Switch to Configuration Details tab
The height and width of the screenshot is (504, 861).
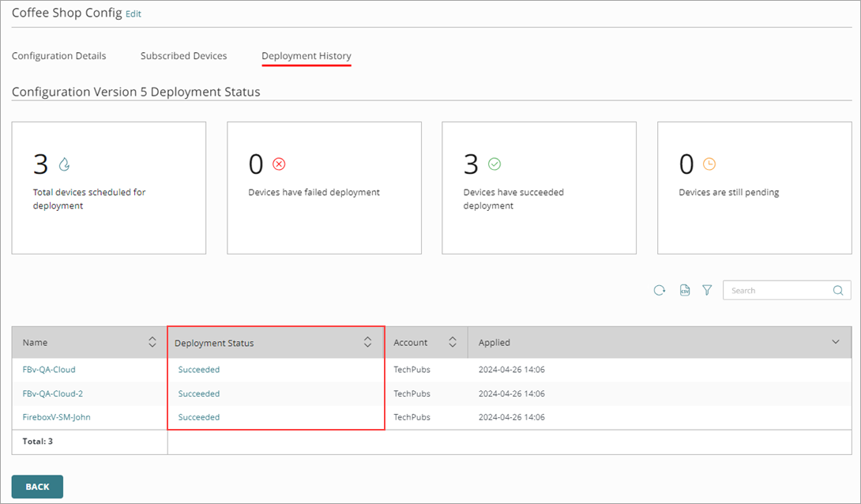59,56
